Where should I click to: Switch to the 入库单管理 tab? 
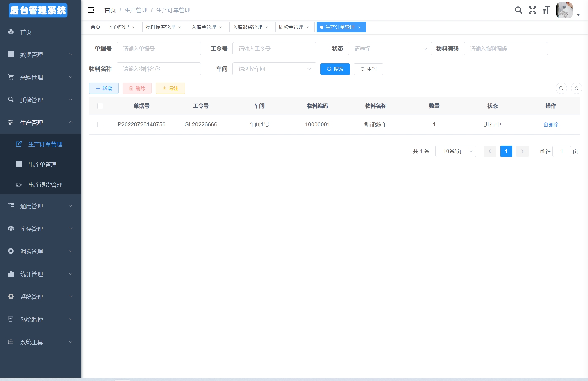coord(204,27)
